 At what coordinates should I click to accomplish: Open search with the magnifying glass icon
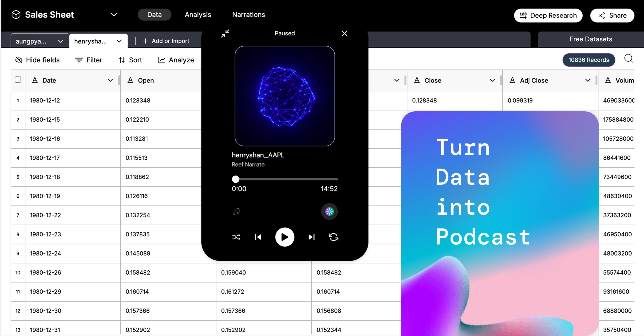click(628, 59)
